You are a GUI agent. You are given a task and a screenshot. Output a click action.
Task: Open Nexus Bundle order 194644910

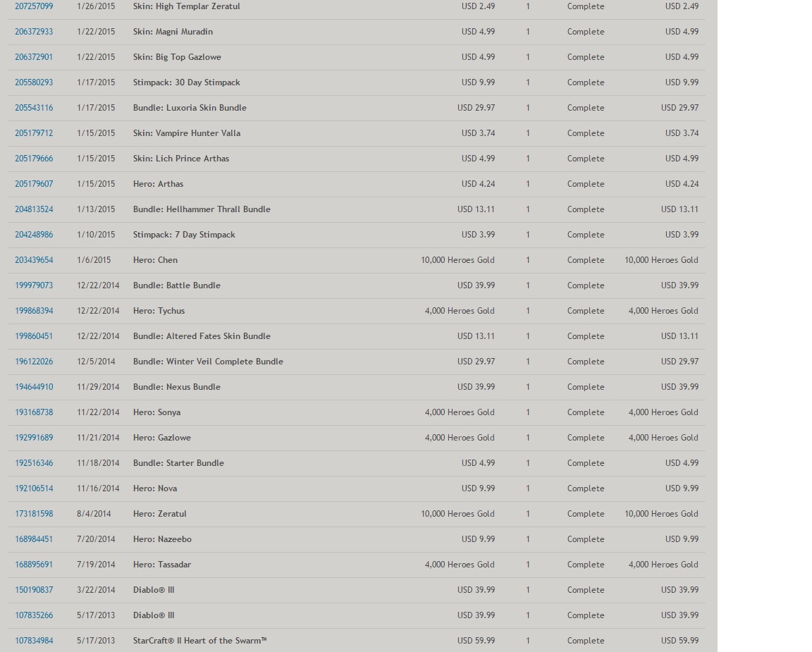(34, 387)
